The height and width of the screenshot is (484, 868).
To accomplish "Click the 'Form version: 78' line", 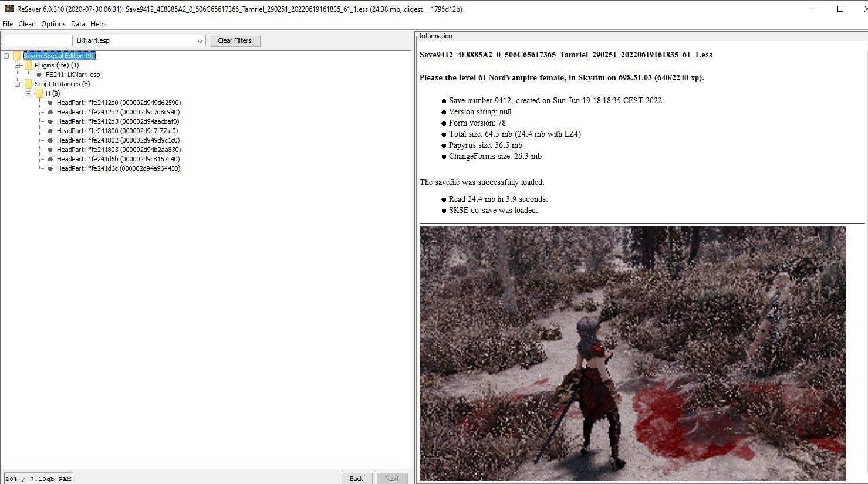I will (477, 123).
